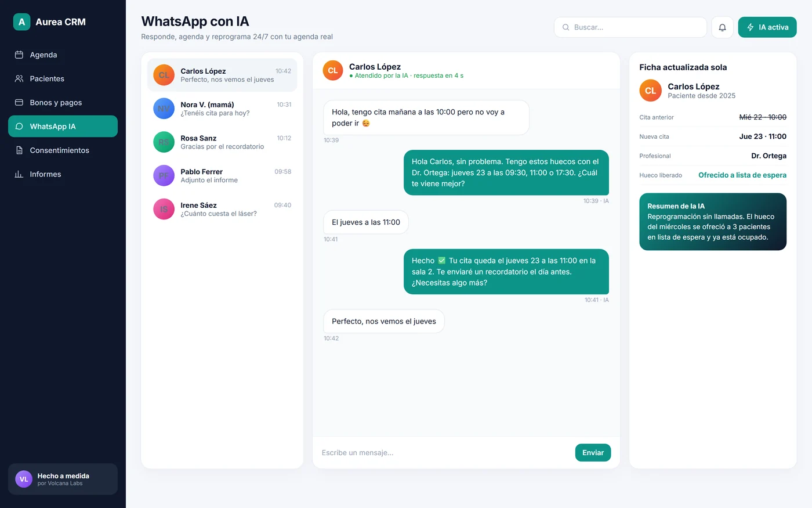Send the message with the Enviar button
This screenshot has width=812, height=508.
pos(593,453)
